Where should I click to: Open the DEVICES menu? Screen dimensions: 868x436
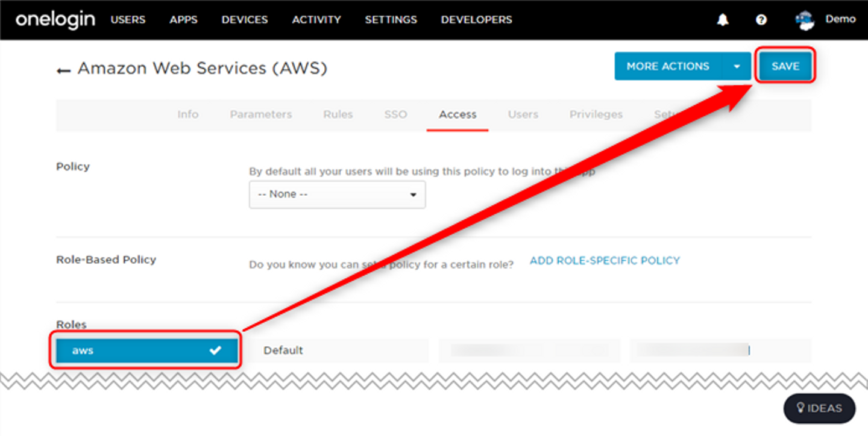coord(245,20)
